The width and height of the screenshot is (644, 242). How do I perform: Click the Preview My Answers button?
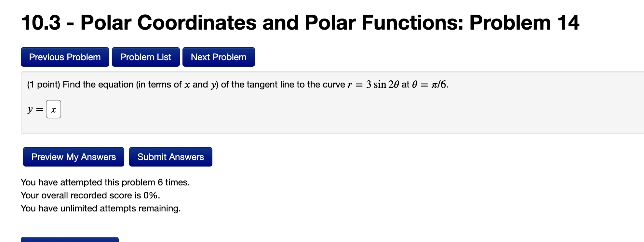pos(73,157)
